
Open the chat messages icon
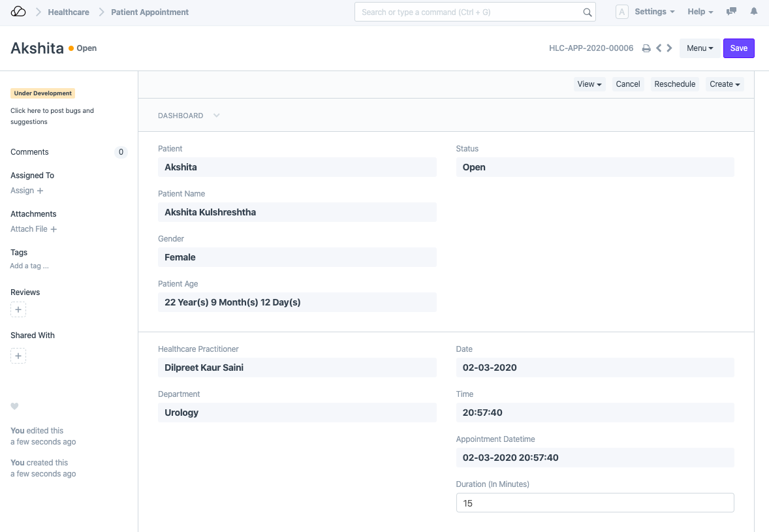(732, 12)
